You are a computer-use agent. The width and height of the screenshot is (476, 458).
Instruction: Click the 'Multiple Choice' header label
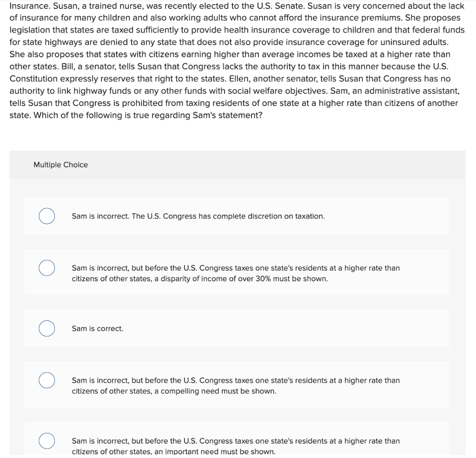click(x=61, y=165)
